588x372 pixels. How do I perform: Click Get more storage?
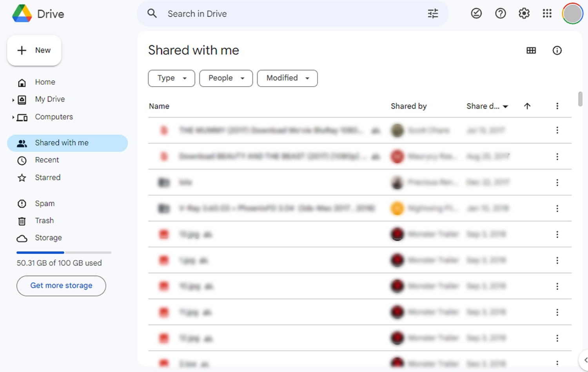pos(61,285)
